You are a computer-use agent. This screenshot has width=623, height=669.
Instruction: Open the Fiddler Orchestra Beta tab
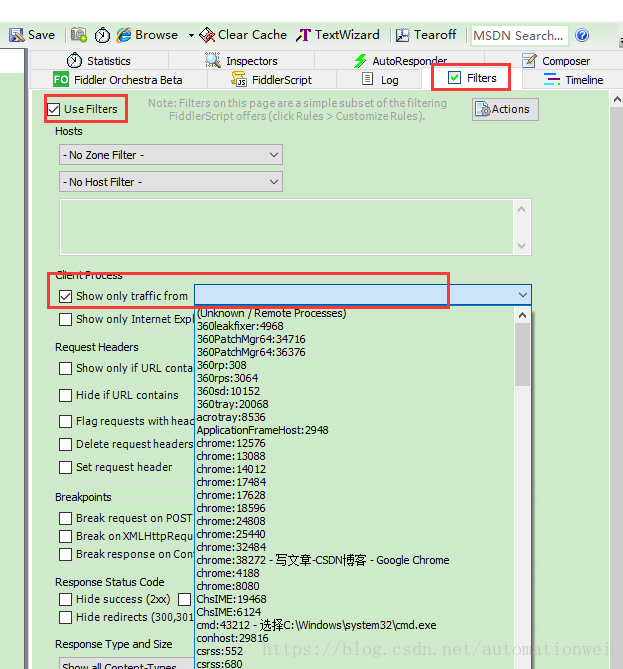(x=118, y=80)
